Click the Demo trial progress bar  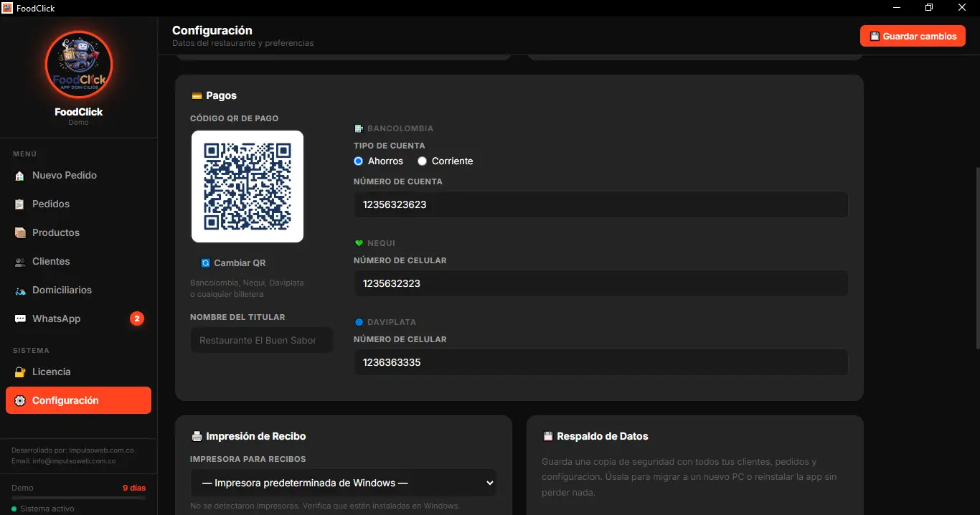[79, 497]
